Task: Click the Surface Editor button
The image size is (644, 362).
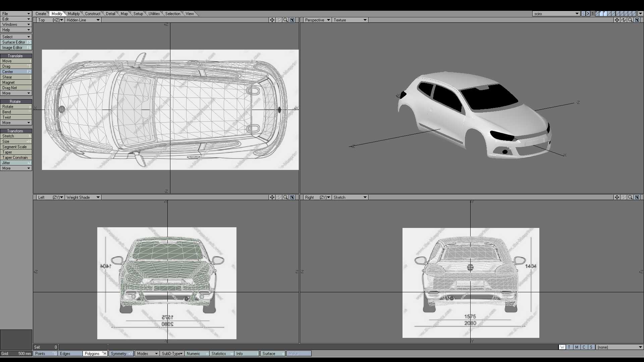Action: [16, 42]
